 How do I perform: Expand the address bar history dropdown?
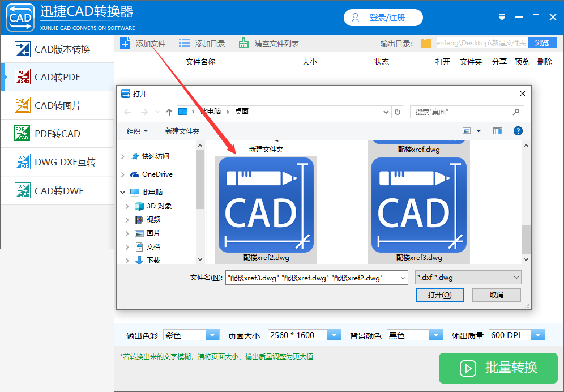pos(386,112)
